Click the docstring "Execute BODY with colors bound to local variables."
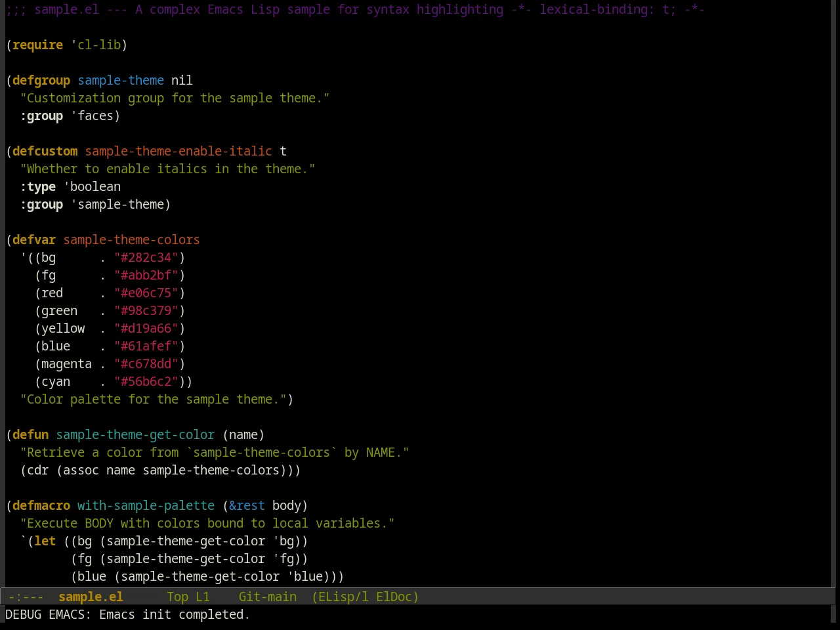The width and height of the screenshot is (840, 630). (207, 523)
